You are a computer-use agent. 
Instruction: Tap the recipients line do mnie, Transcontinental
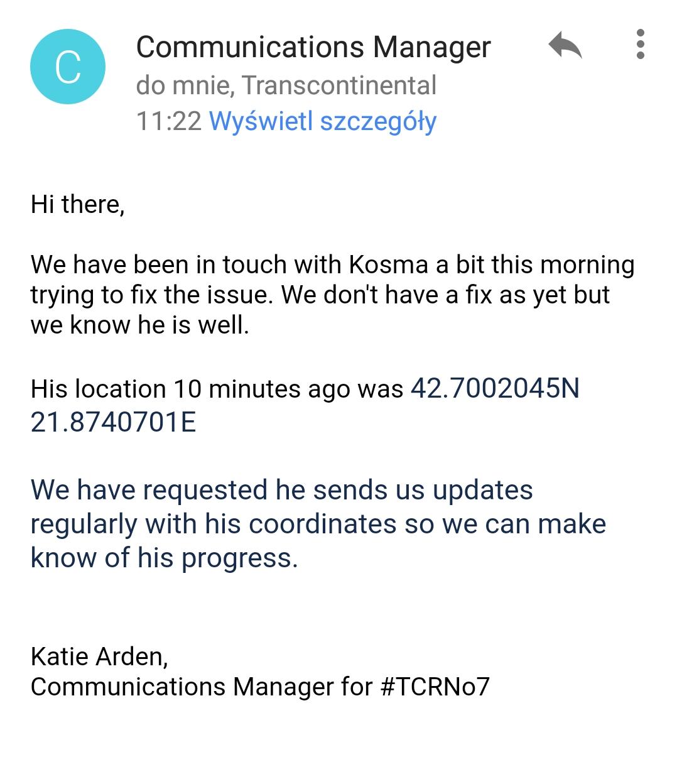(x=286, y=85)
